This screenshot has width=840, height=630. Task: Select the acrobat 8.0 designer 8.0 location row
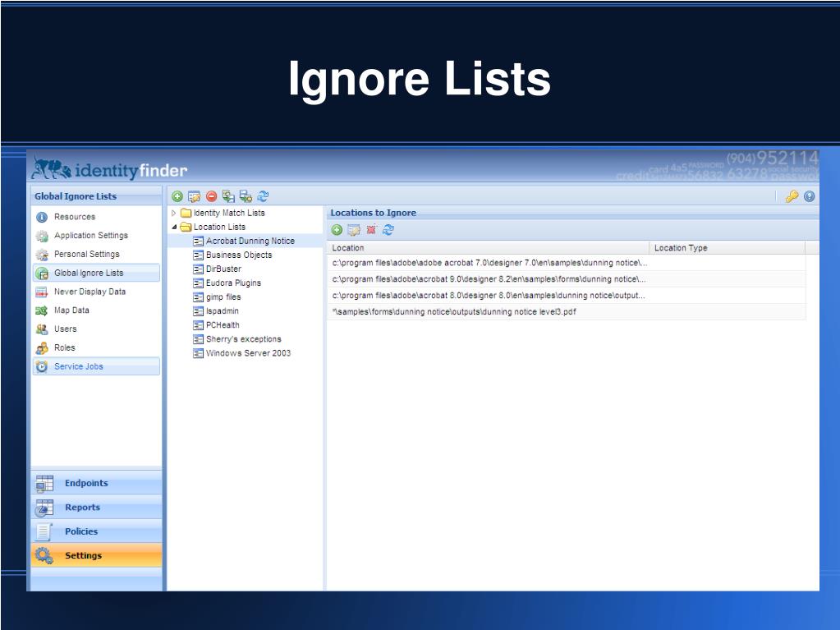click(x=566, y=296)
